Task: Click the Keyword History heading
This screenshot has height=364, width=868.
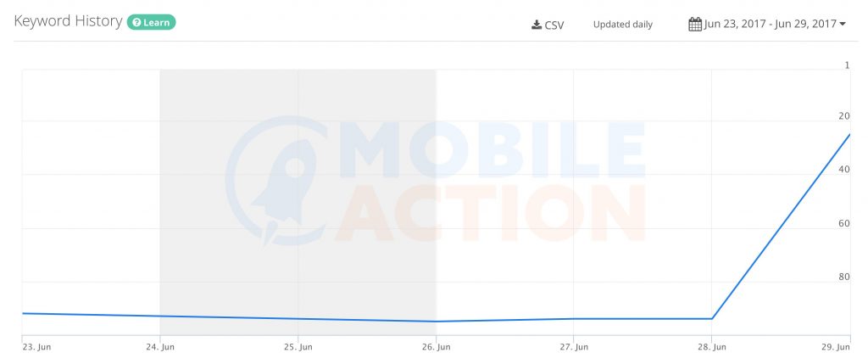Action: point(68,22)
